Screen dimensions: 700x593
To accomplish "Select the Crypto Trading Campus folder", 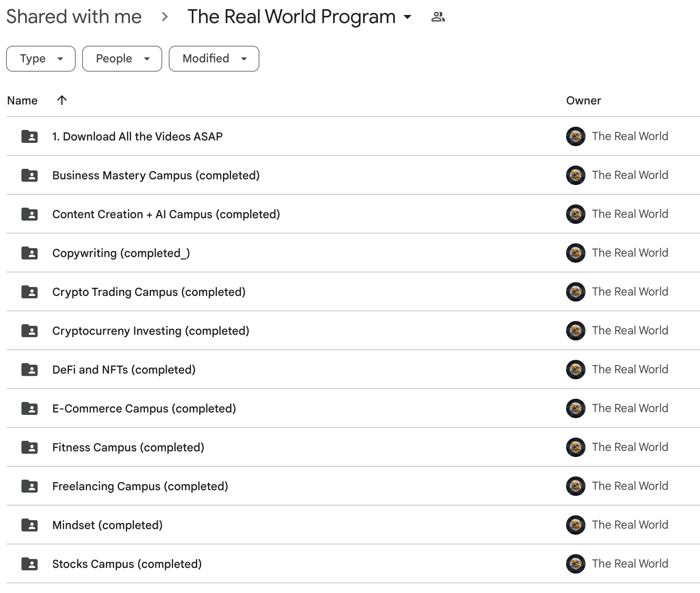I will [148, 292].
